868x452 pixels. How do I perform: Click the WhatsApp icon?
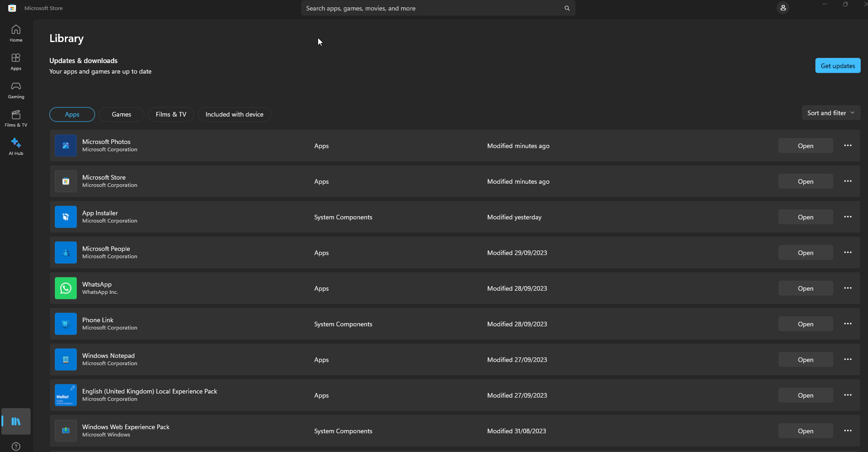(66, 288)
